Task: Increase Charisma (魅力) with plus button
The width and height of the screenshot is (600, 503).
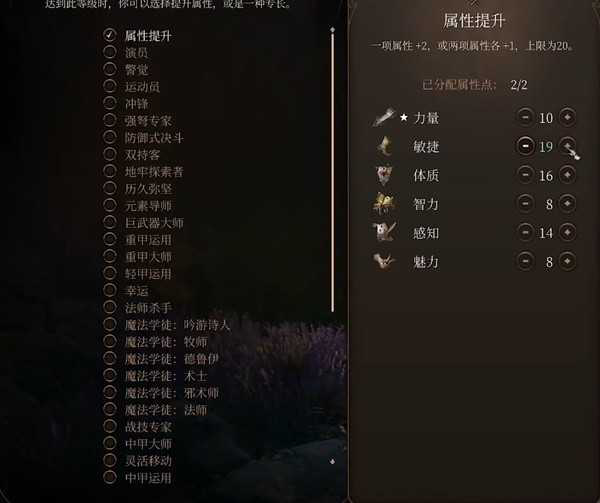Action: coord(567,261)
